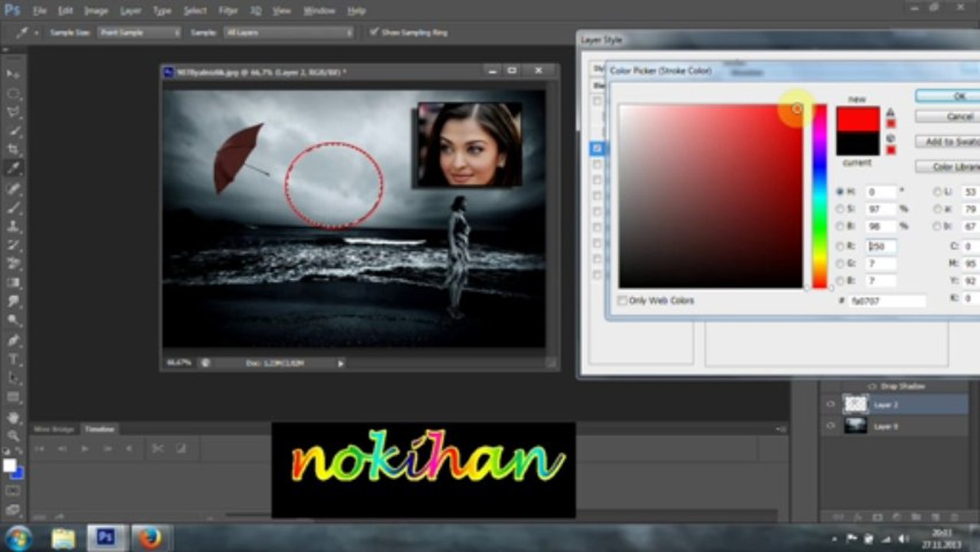
Task: Hide Layer 2 with eye icon
Action: point(830,404)
